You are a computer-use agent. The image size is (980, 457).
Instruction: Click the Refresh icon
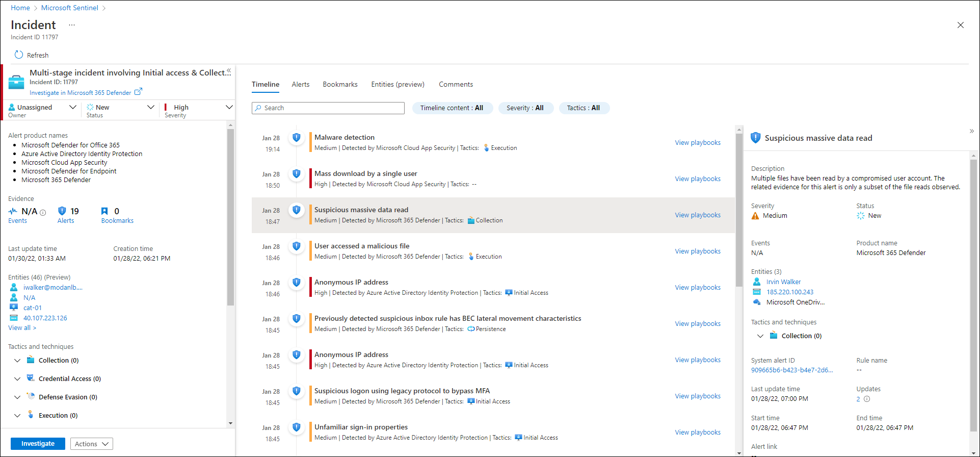[19, 55]
